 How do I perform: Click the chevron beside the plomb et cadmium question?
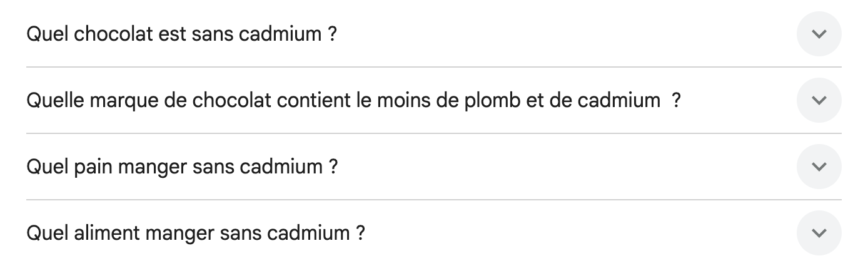(819, 100)
